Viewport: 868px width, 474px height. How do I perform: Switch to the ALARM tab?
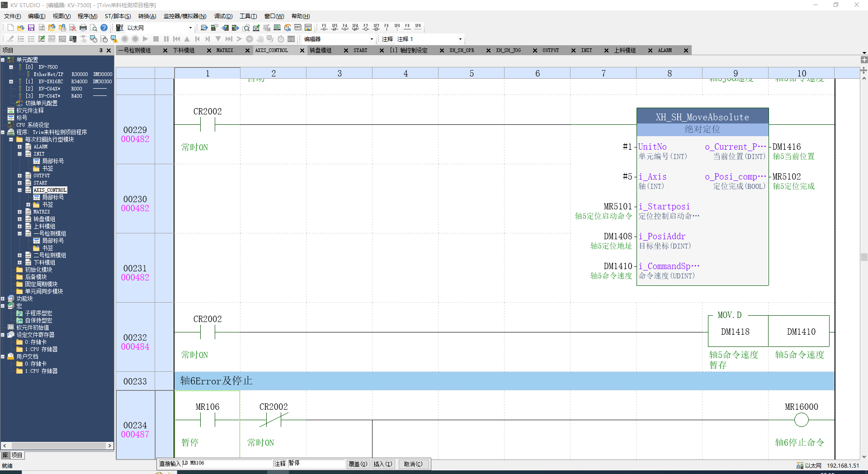coord(665,50)
